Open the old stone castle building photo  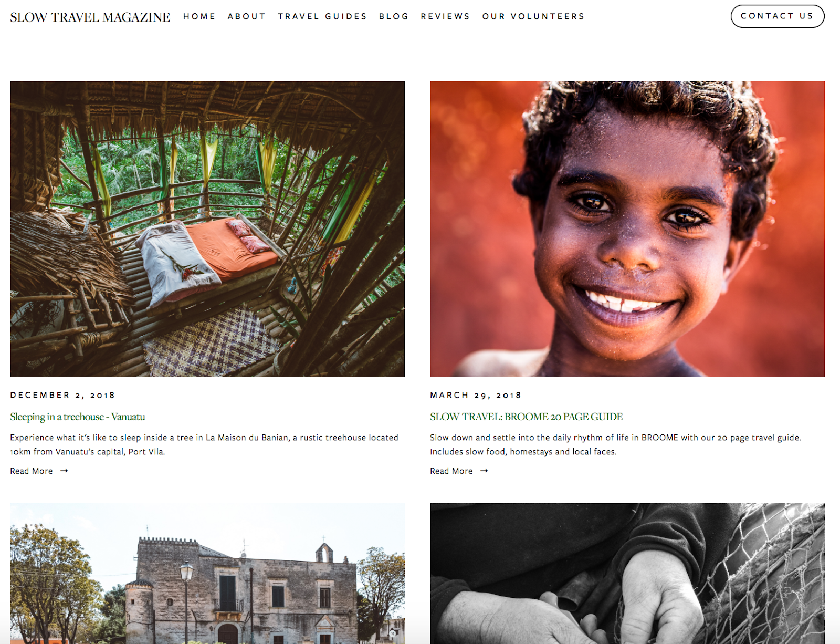[x=207, y=574]
